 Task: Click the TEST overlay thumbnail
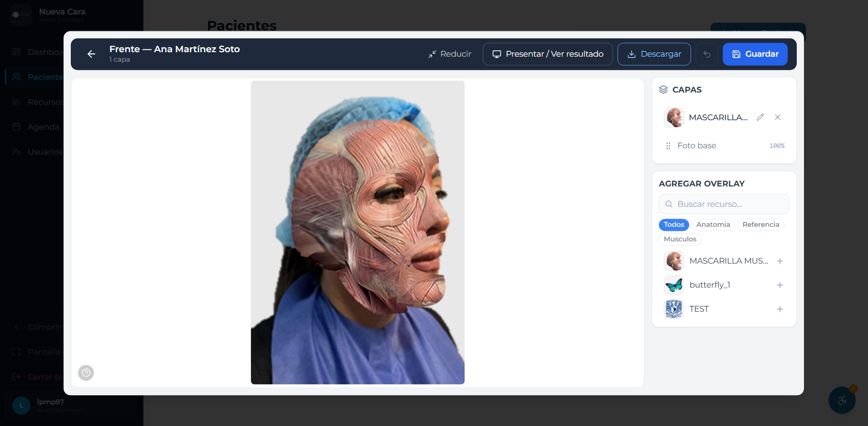[674, 309]
